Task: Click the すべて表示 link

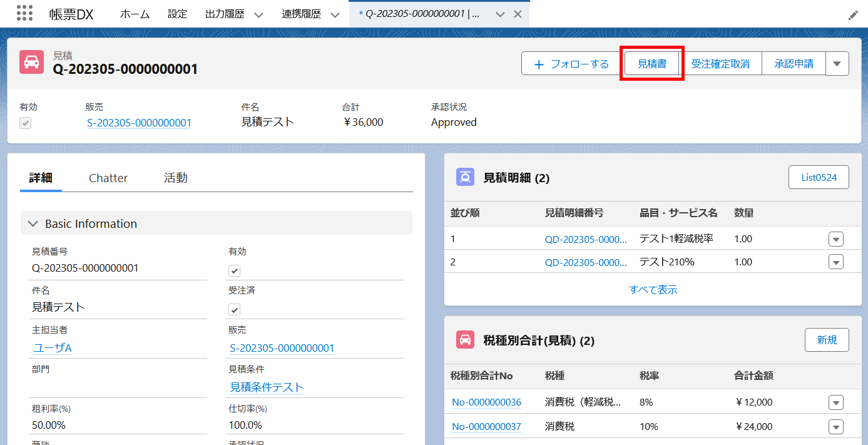Action: pyautogui.click(x=653, y=289)
